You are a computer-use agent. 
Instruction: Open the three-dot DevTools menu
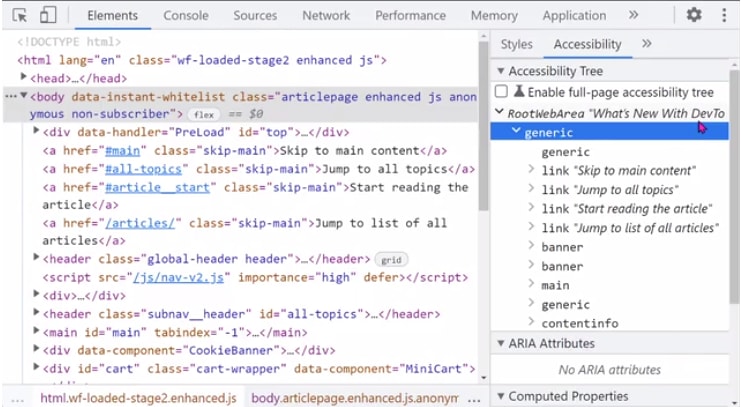(724, 15)
